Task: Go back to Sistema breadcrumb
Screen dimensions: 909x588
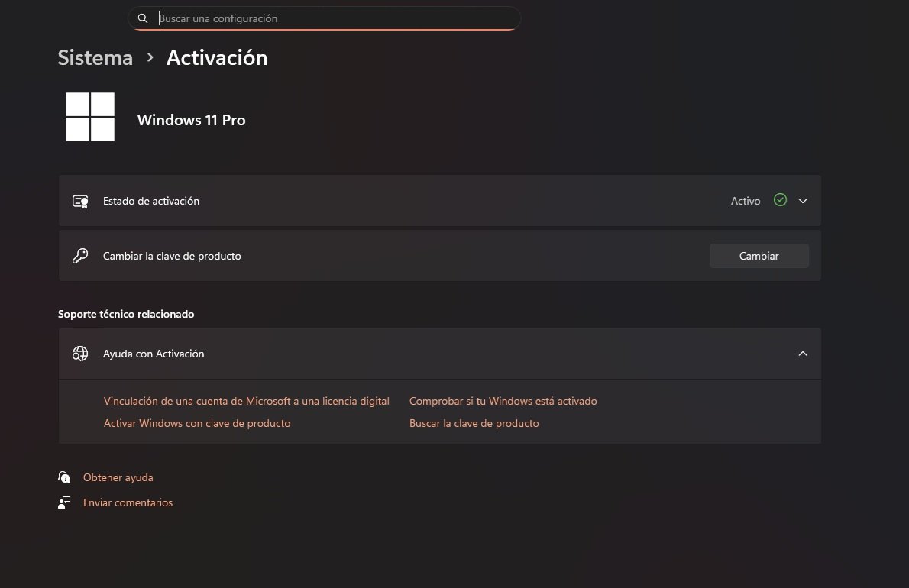Action: (95, 58)
